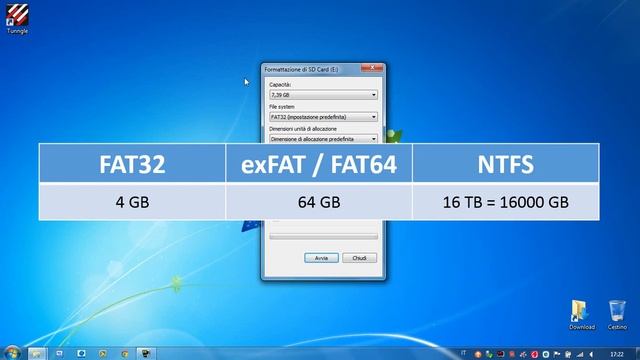The width and height of the screenshot is (640, 360).
Task: Click the green-check safely remove hardware icon
Action: coord(489,354)
